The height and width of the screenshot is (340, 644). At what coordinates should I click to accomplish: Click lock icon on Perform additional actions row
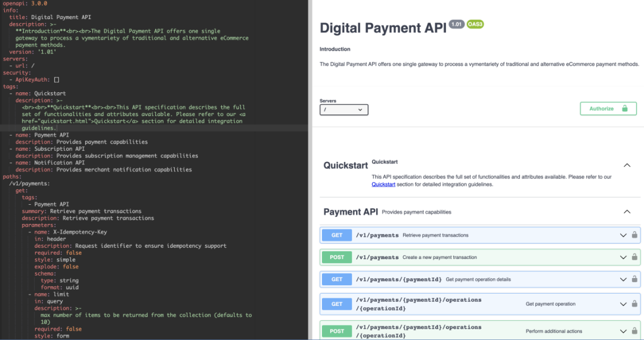(634, 331)
